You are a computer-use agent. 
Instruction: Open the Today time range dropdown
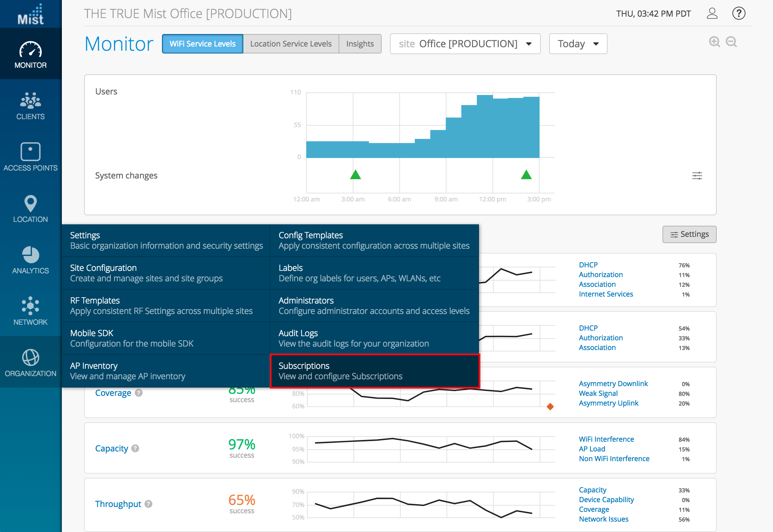click(578, 44)
